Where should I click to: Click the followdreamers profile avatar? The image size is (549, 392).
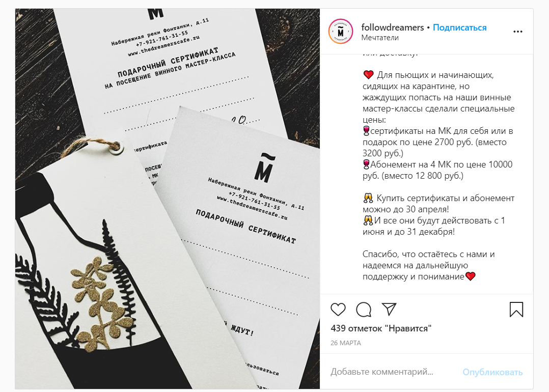tap(341, 32)
